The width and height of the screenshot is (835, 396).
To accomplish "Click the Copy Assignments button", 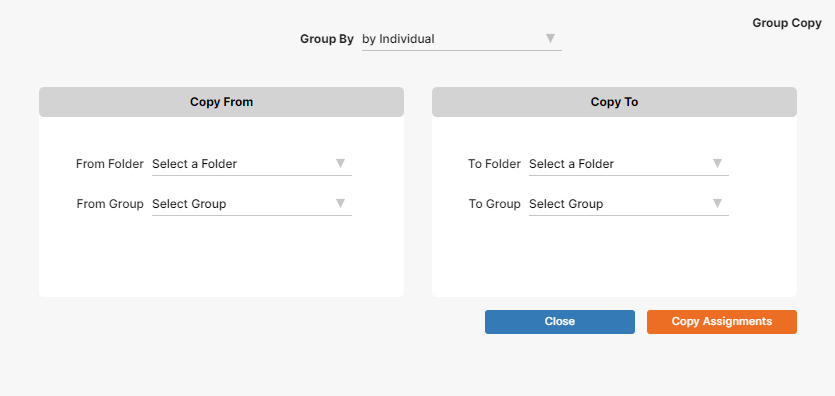I will (722, 322).
